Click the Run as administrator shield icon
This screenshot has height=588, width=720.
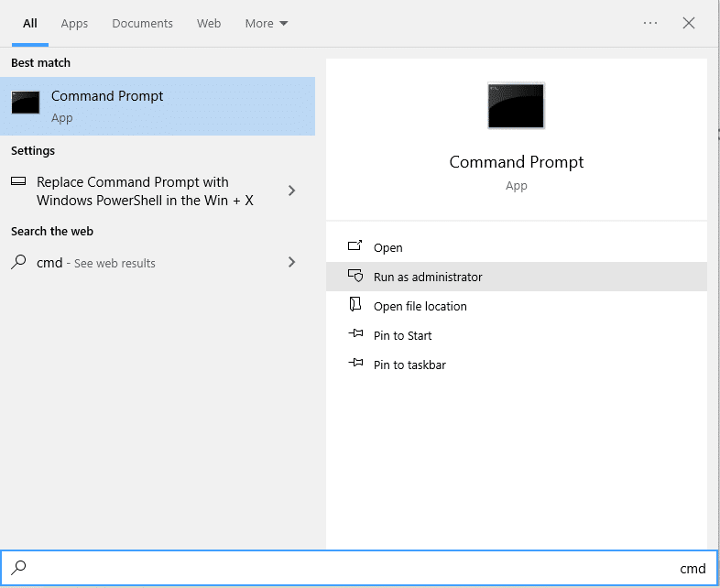pyautogui.click(x=355, y=277)
